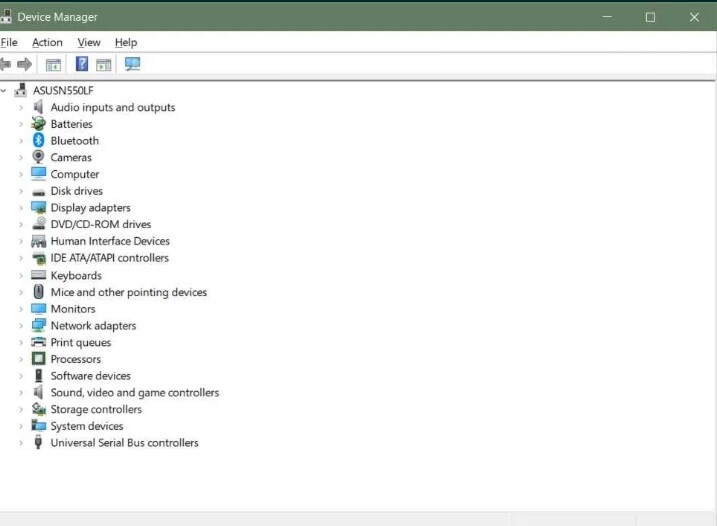Click the Keyboards category icon
Viewport: 717px width, 526px height.
(x=38, y=275)
